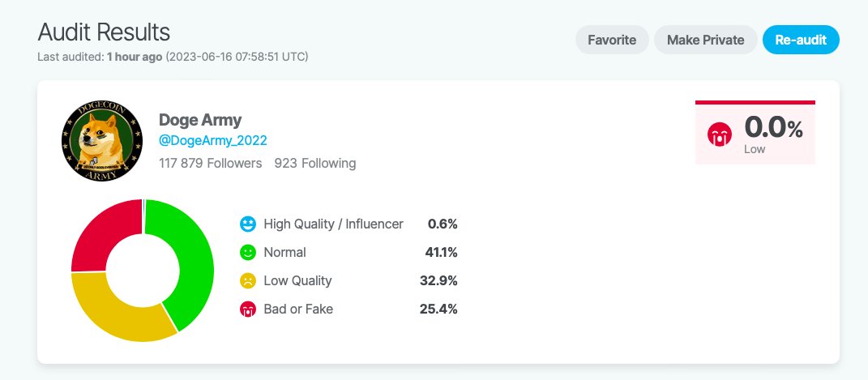Click the green Normal smiley icon

(x=247, y=252)
